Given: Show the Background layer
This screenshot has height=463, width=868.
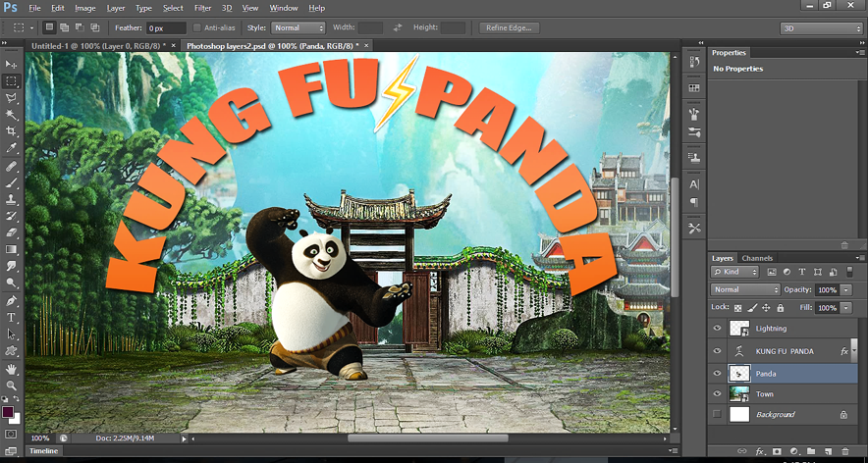Looking at the screenshot, I should (718, 414).
